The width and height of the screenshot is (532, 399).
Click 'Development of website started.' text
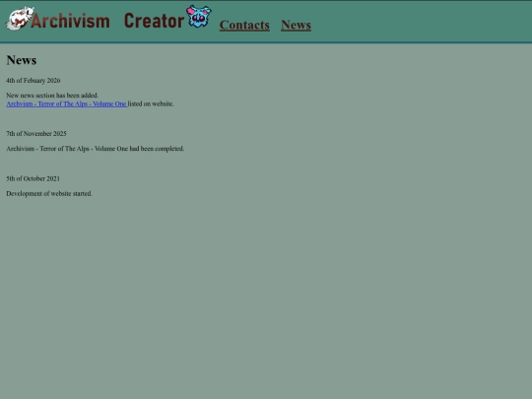click(x=49, y=193)
